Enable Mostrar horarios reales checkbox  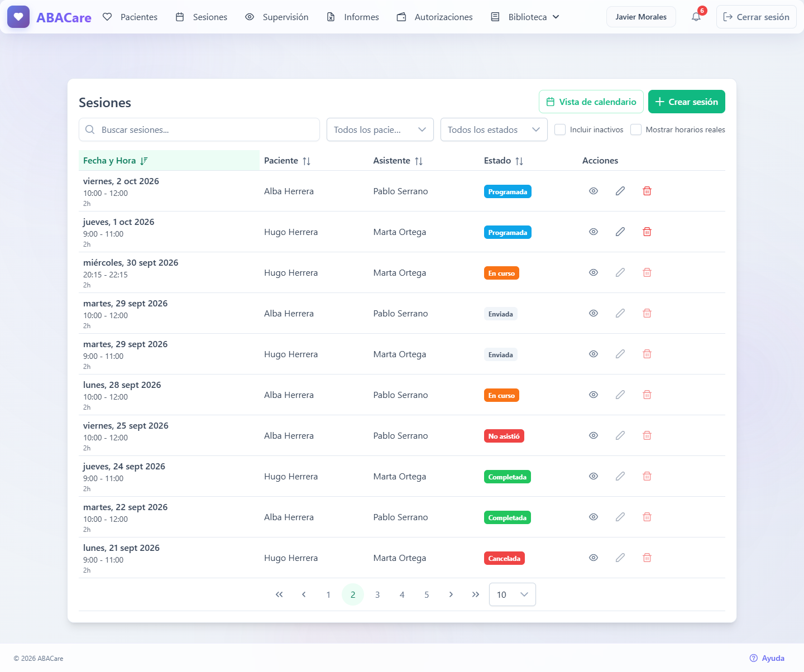636,129
